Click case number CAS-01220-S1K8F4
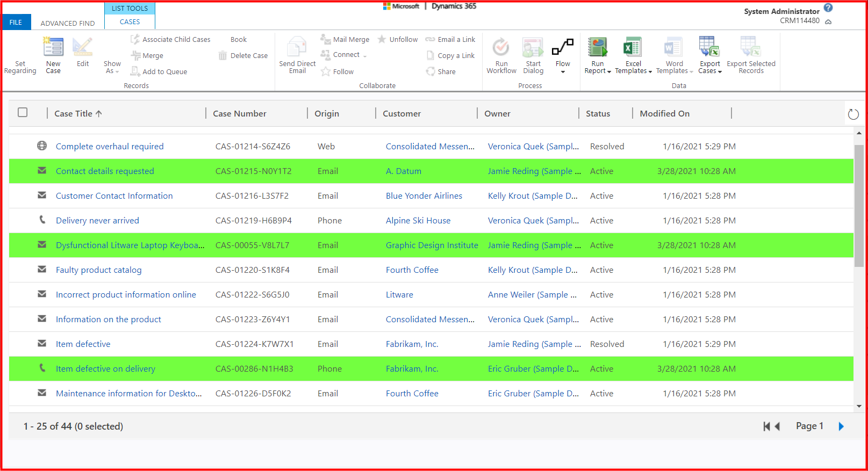This screenshot has width=868, height=471. (x=253, y=270)
